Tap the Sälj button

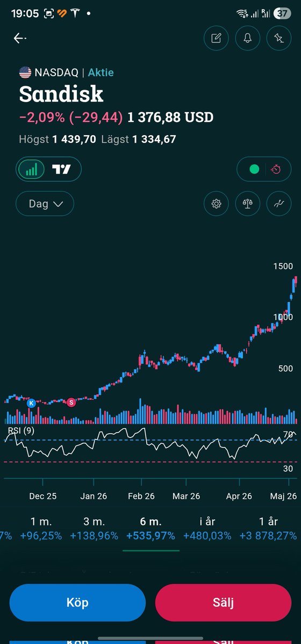(223, 603)
